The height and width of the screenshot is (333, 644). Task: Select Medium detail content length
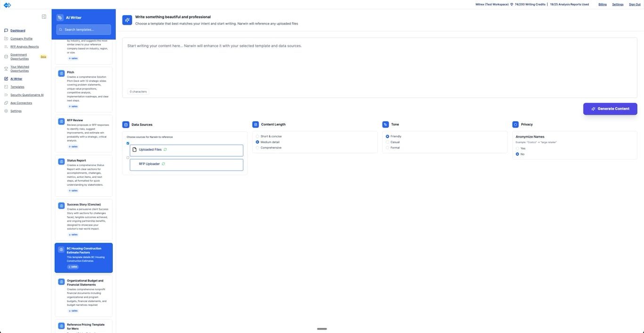[x=257, y=142]
